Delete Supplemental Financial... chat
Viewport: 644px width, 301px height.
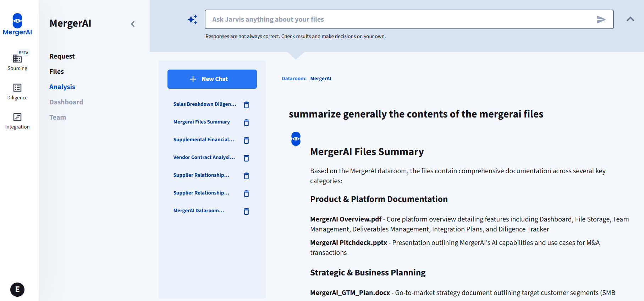pos(247,140)
